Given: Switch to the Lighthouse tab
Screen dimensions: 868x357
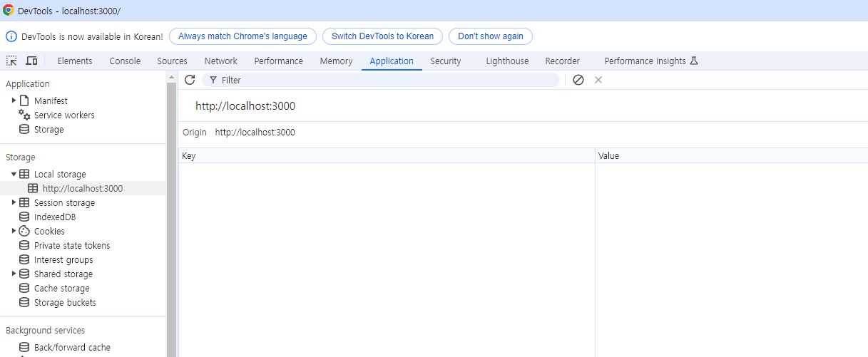Looking at the screenshot, I should click(x=507, y=61).
